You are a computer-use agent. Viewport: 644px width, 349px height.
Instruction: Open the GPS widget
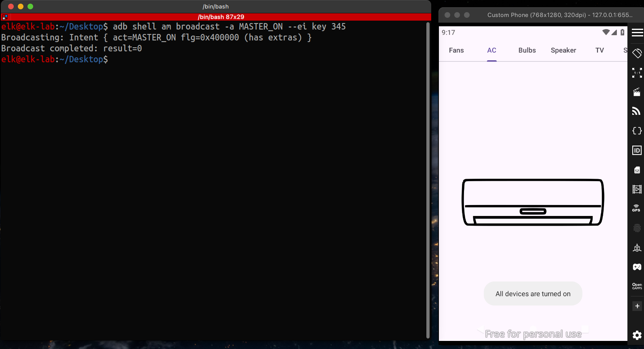click(x=636, y=208)
